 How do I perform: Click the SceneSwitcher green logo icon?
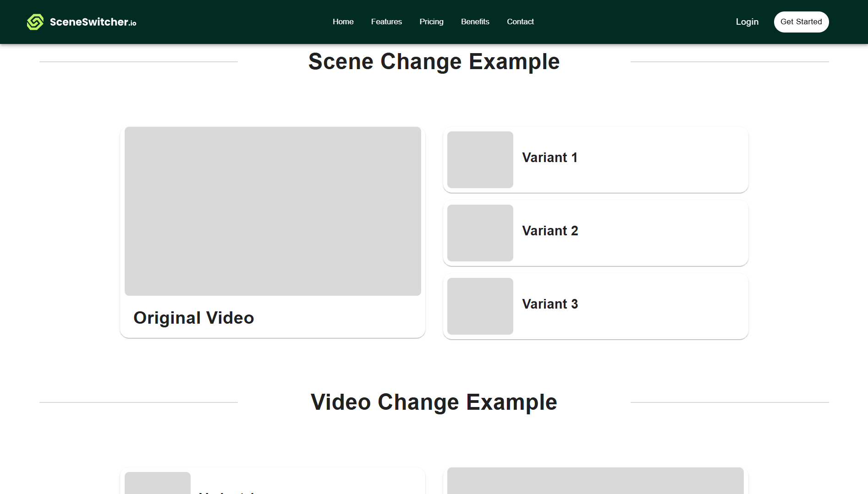[x=35, y=22]
